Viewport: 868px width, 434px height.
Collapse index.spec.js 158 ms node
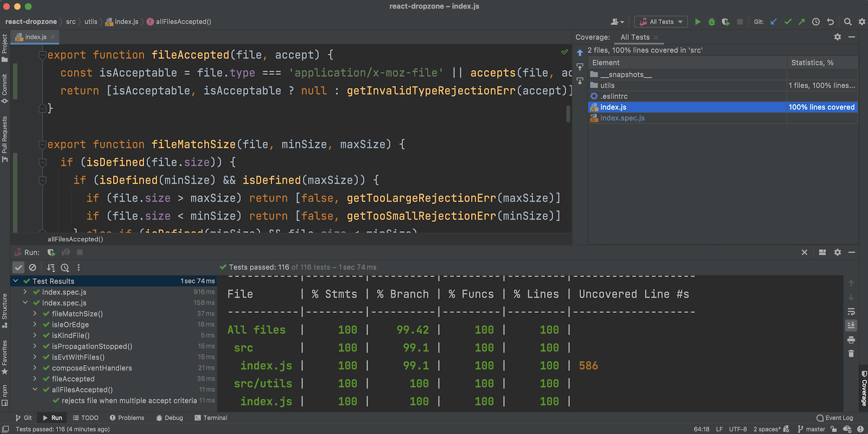click(25, 303)
